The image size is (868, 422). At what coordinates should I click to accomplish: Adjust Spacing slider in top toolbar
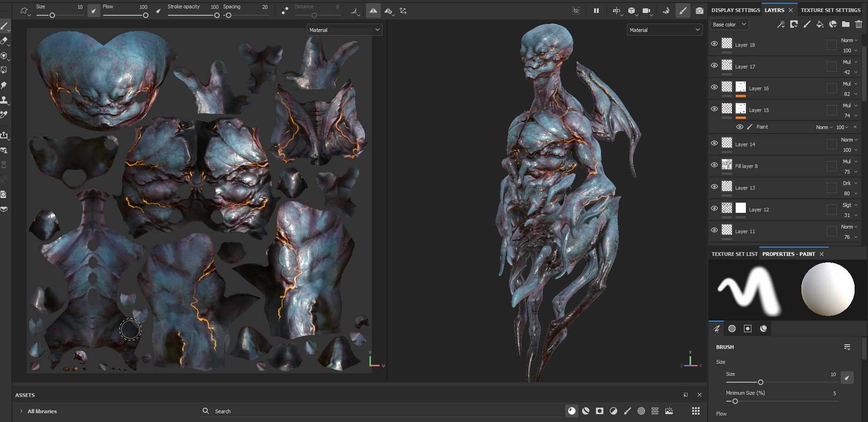(246, 15)
